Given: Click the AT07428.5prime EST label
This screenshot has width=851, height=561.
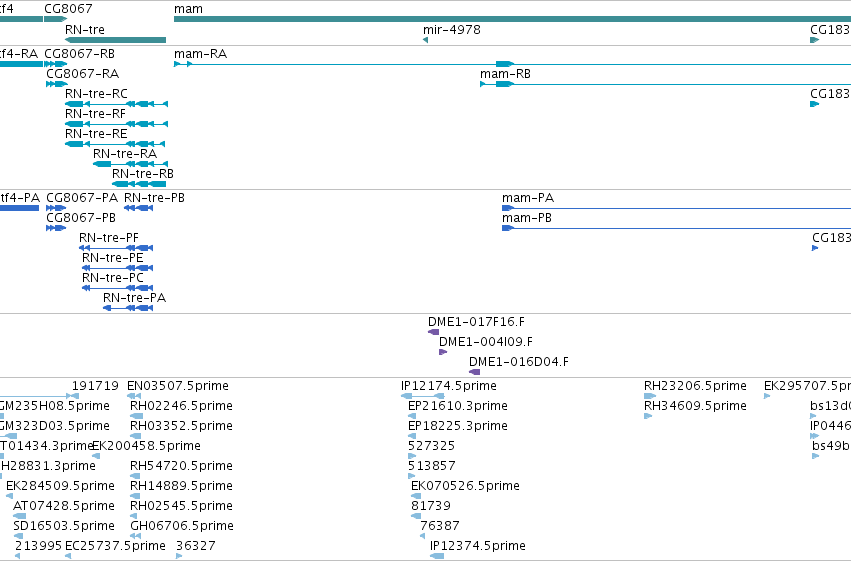Looking at the screenshot, I should [x=64, y=506].
